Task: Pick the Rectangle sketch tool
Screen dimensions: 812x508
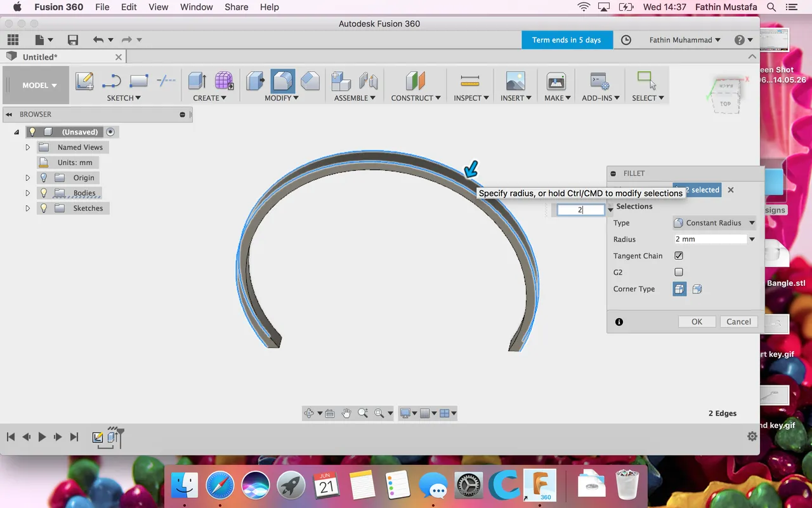Action: coord(138,81)
